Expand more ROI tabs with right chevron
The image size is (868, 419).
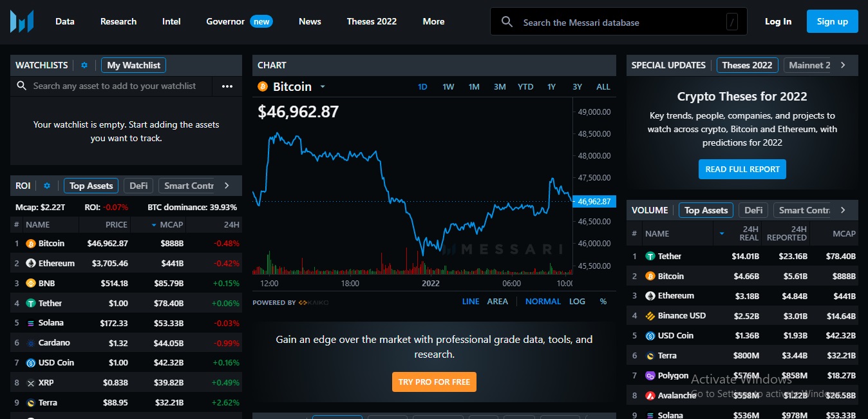point(227,186)
